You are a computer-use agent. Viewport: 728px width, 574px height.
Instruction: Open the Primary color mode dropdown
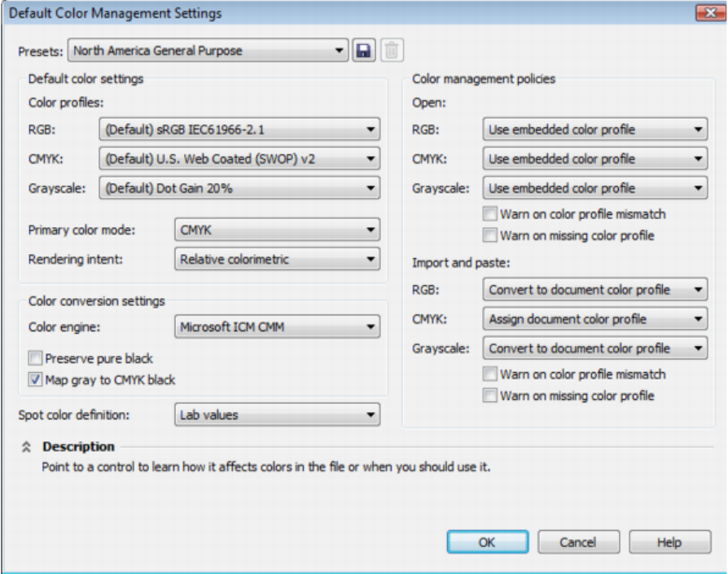[x=277, y=230]
